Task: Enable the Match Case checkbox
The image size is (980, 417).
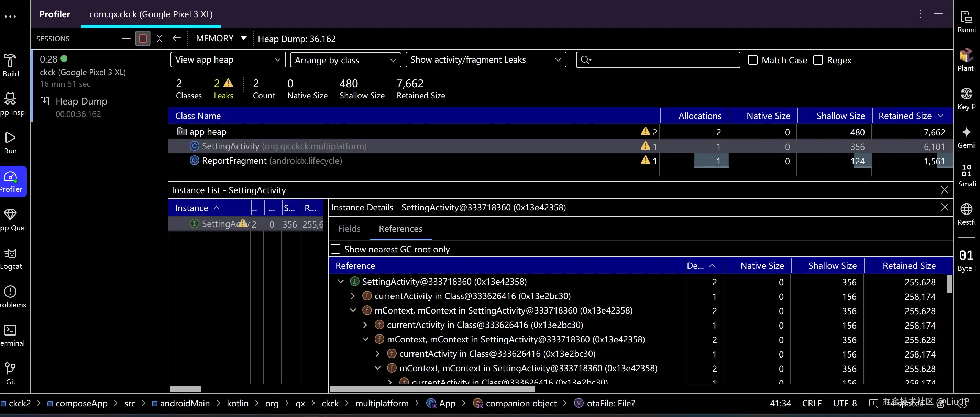Action: [x=752, y=60]
